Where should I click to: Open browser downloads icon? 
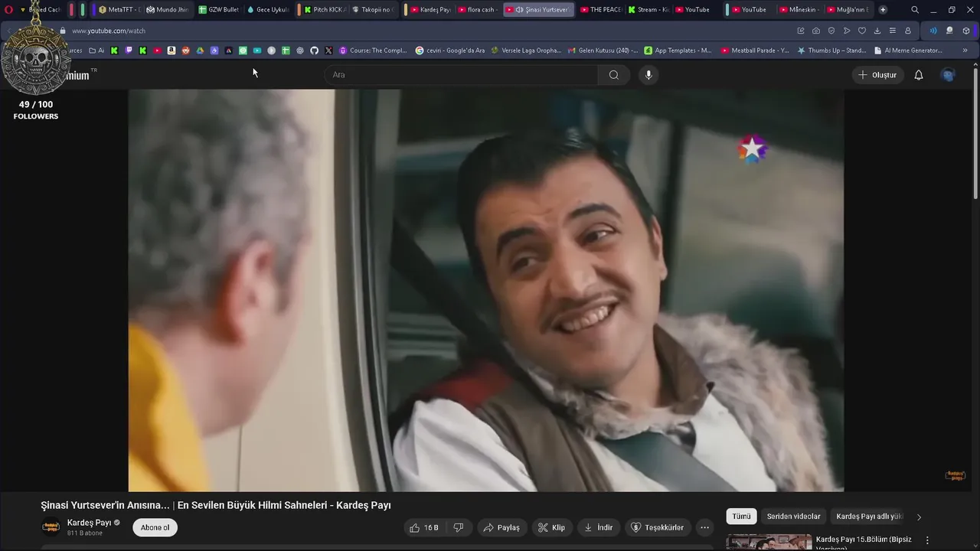877,31
